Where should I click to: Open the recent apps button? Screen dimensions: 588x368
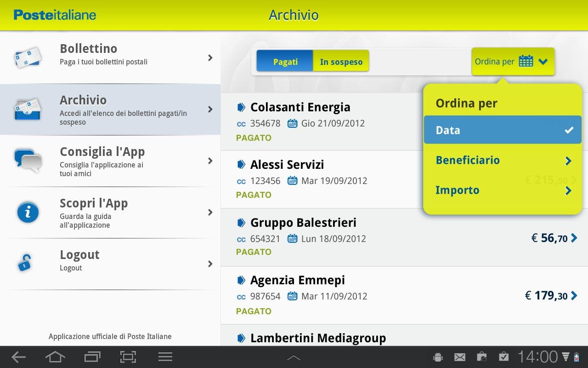[92, 357]
